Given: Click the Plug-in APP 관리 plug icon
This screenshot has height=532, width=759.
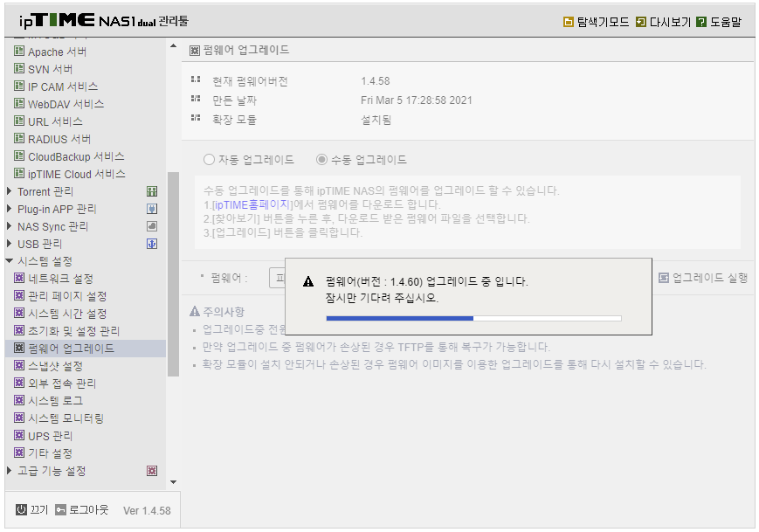Looking at the screenshot, I should point(152,209).
